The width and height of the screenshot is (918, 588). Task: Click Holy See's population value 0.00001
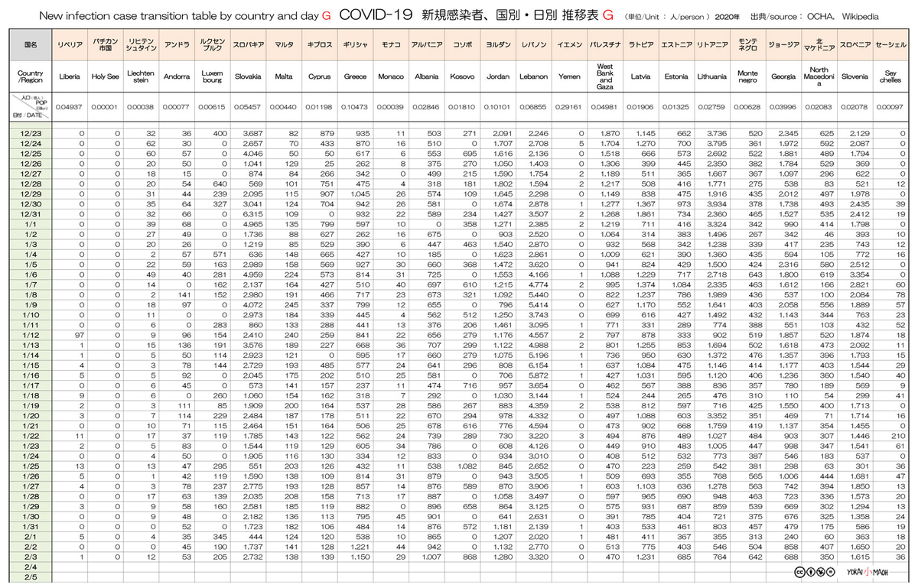point(105,107)
